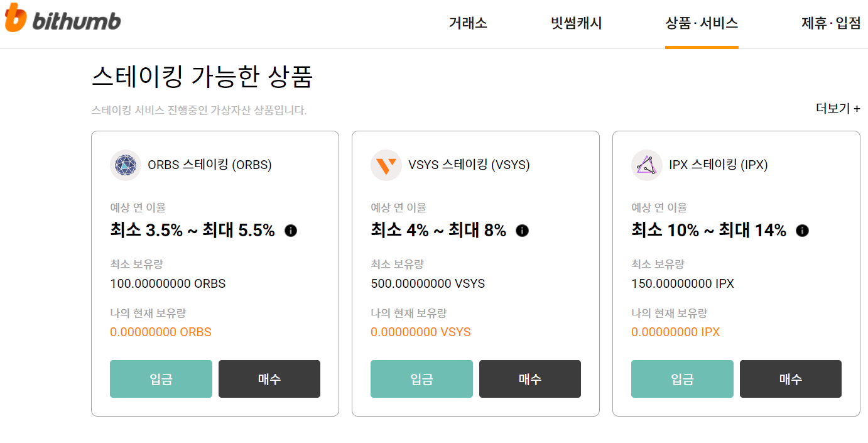The image size is (868, 443).
Task: Select the ORBS 스테이킹 (ORBS) title
Action: pyautogui.click(x=210, y=165)
